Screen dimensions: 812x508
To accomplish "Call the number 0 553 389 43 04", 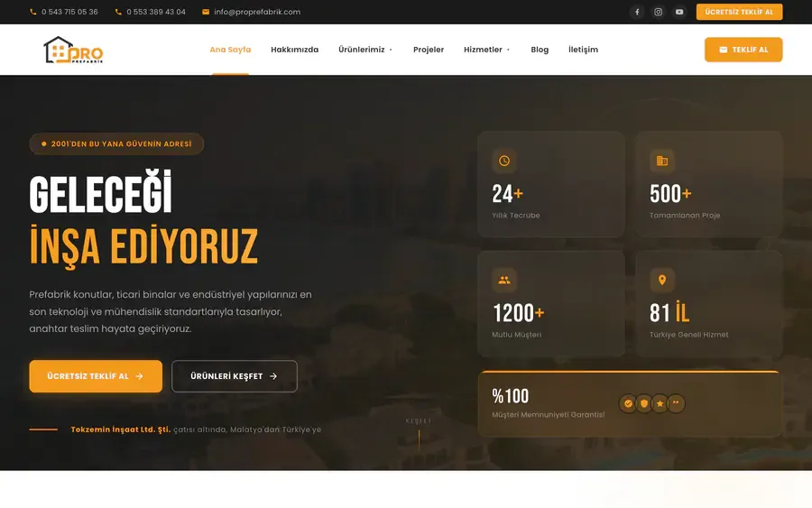I will coord(156,12).
